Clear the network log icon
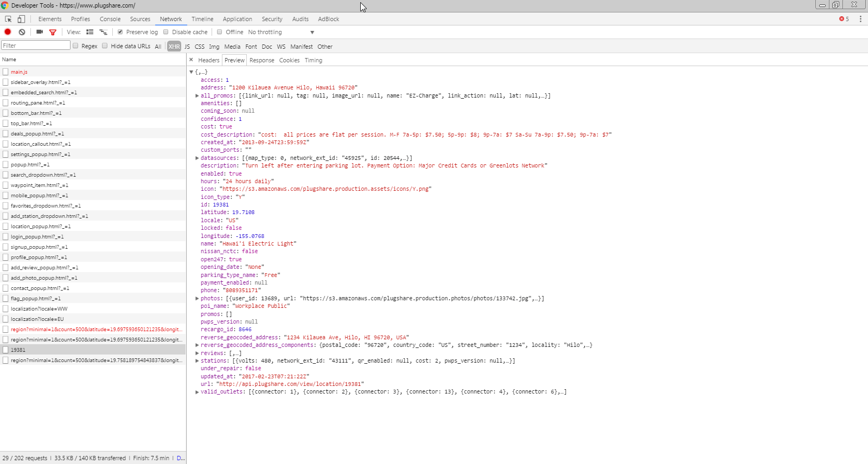Image resolution: width=868 pixels, height=464 pixels. [x=22, y=32]
